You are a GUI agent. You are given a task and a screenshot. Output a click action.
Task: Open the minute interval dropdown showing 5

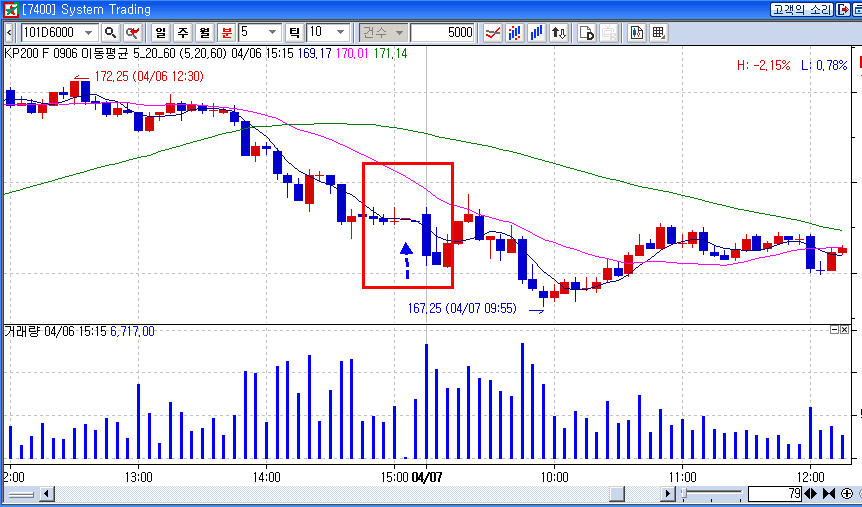coord(272,33)
